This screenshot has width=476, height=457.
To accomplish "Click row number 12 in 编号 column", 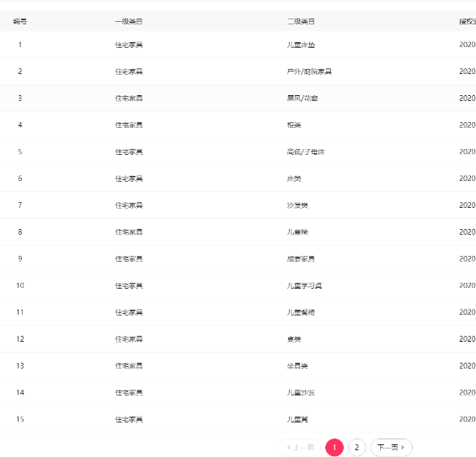I will tap(20, 339).
